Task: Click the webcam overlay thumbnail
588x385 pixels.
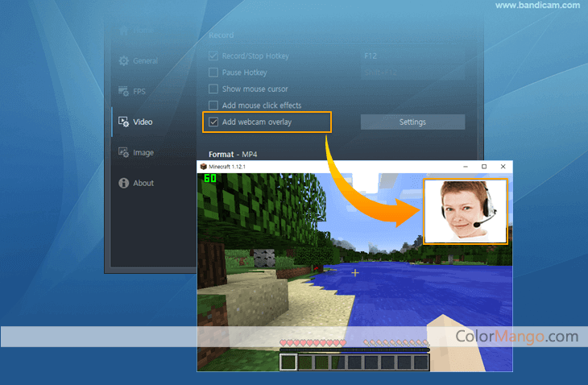Action: (466, 211)
